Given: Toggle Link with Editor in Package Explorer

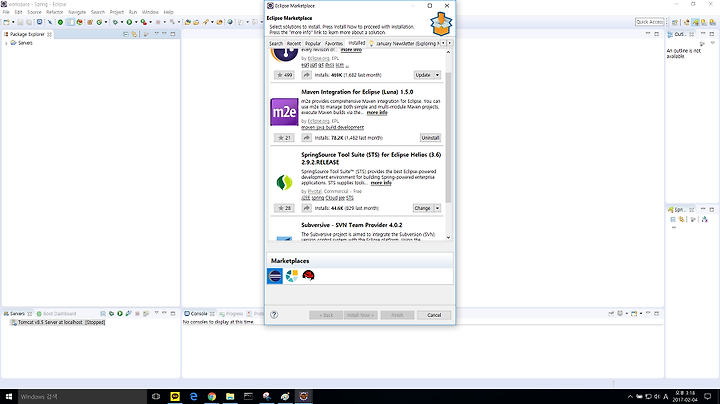Looking at the screenshot, I should (x=134, y=34).
